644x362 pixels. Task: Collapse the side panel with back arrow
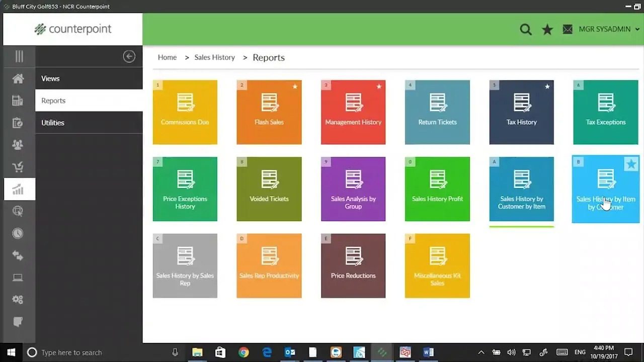click(129, 56)
